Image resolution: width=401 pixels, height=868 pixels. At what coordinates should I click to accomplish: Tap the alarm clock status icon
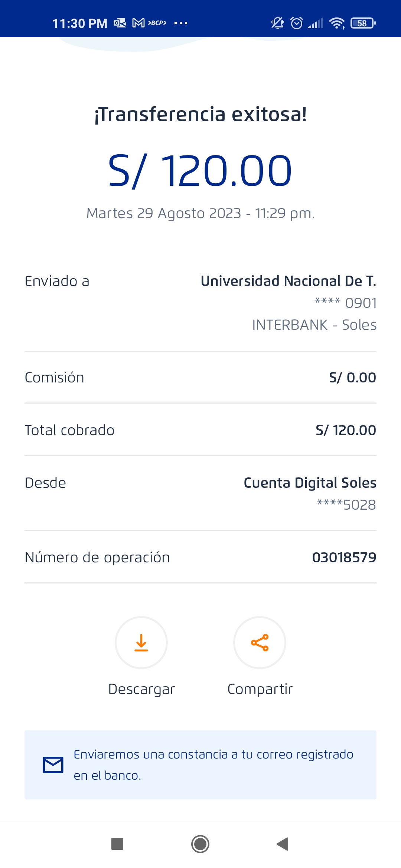tap(296, 23)
